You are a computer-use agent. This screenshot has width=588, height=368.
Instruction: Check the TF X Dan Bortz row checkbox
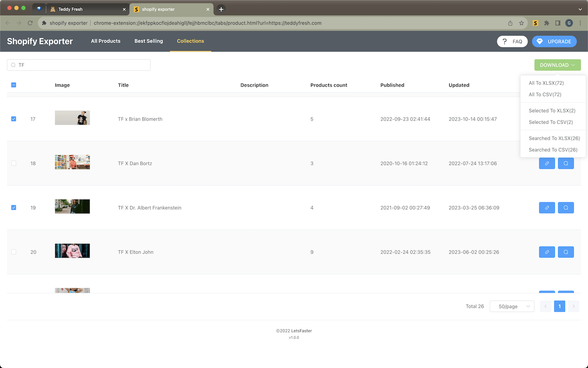[x=13, y=163]
